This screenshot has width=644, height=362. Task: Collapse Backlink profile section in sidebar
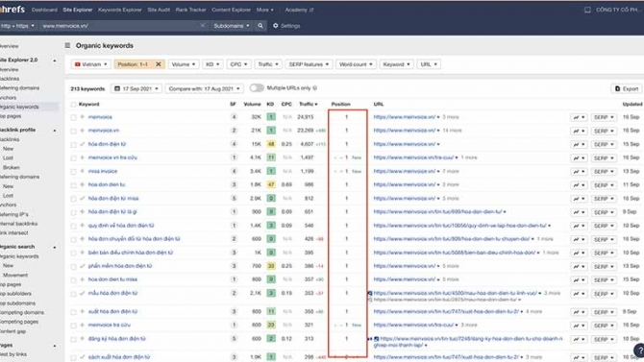[x=55, y=130]
